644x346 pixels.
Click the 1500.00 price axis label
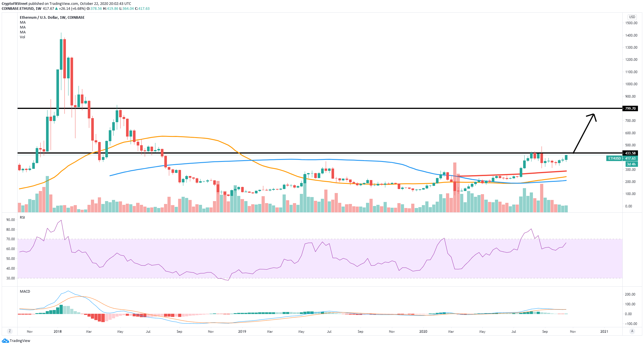[631, 23]
